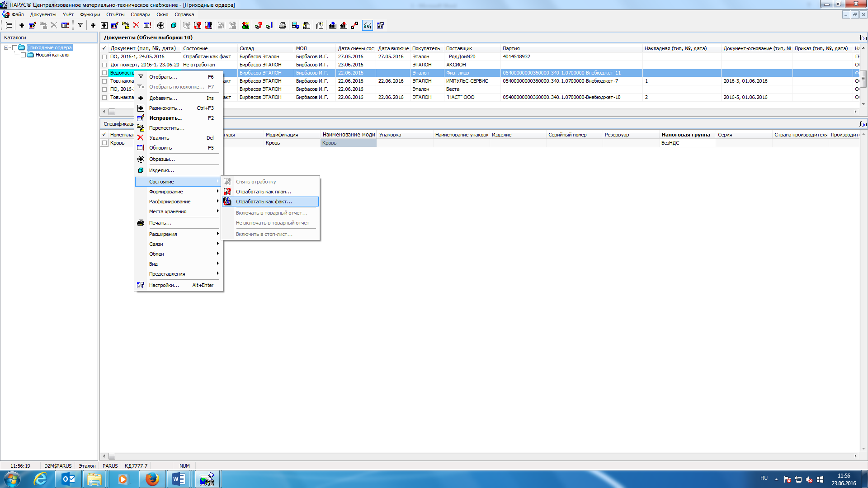Image resolution: width=868 pixels, height=488 pixels.
Task: Click the filter funnel toolbar icon
Action: point(80,25)
